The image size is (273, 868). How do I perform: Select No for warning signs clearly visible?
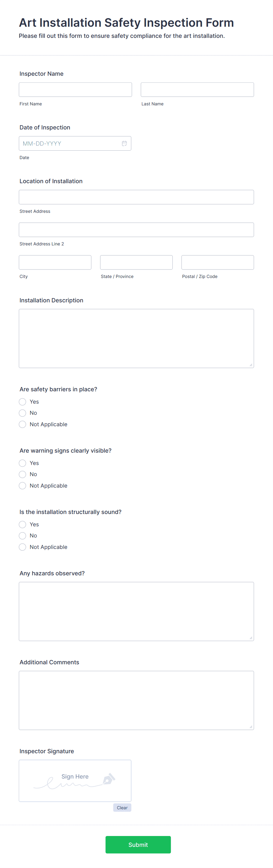tap(23, 474)
